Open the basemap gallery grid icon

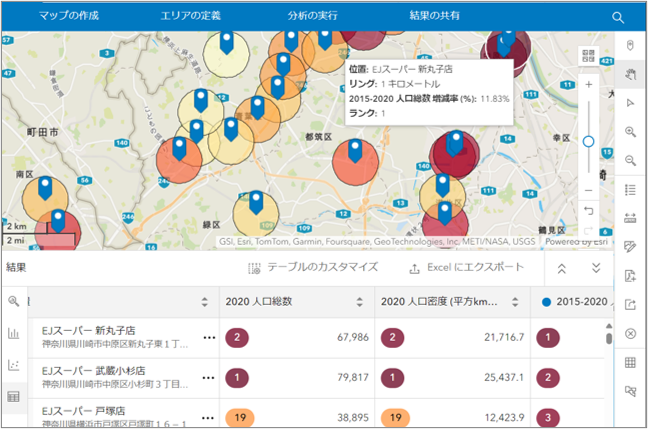[630, 362]
